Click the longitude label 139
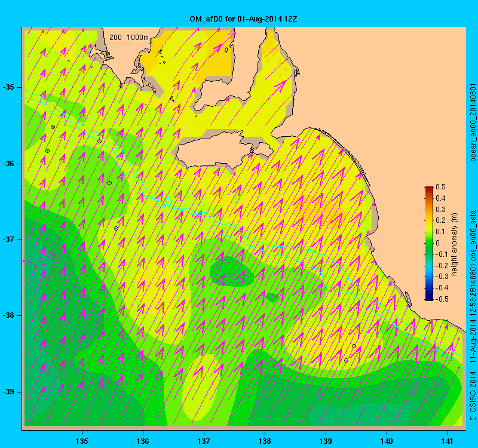 [326, 441]
